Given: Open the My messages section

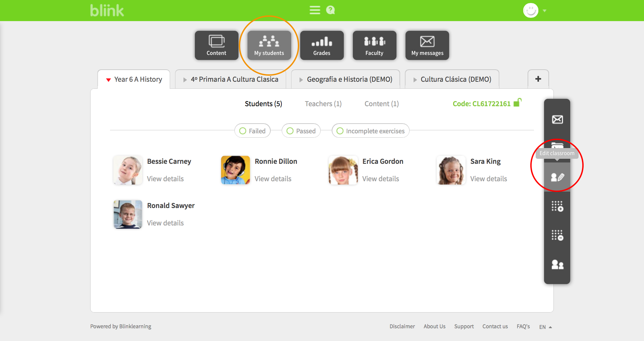Looking at the screenshot, I should coord(427,45).
